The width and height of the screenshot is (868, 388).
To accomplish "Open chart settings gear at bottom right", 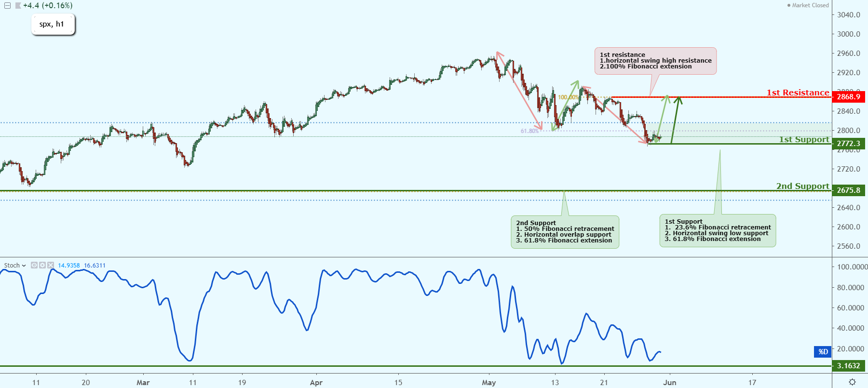I will tap(852, 382).
